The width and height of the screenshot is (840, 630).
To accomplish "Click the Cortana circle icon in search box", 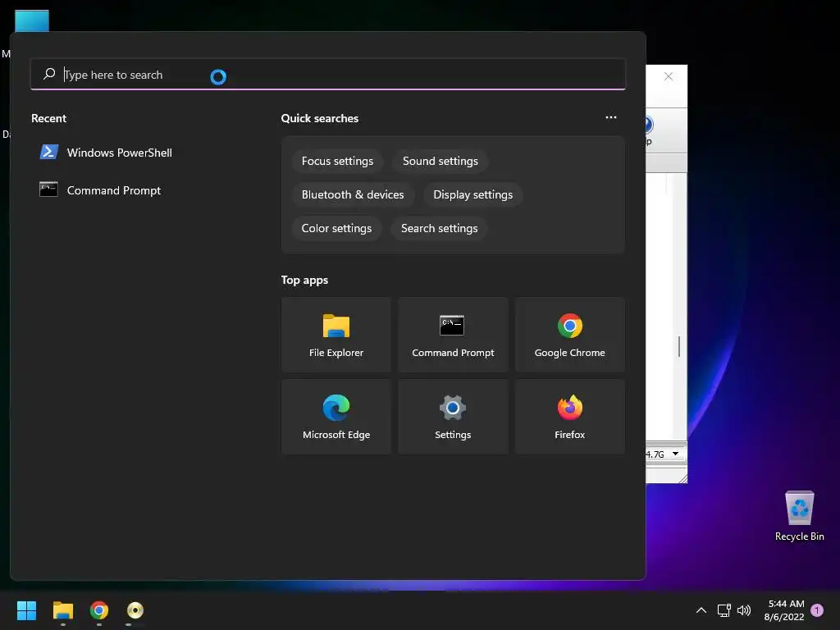I will (x=218, y=77).
